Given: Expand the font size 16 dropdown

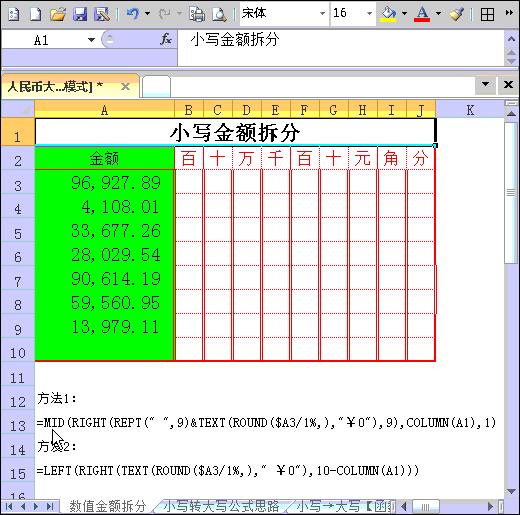Looking at the screenshot, I should point(369,14).
